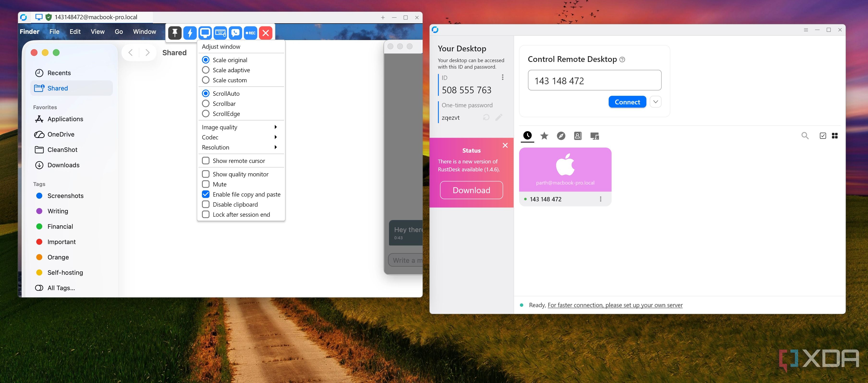868x383 pixels.
Task: Open the lightning actions menu icon
Action: pyautogui.click(x=190, y=33)
